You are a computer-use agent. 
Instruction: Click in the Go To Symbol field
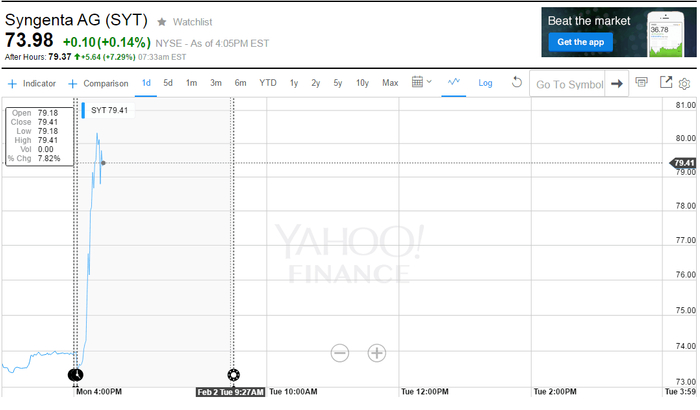[567, 84]
